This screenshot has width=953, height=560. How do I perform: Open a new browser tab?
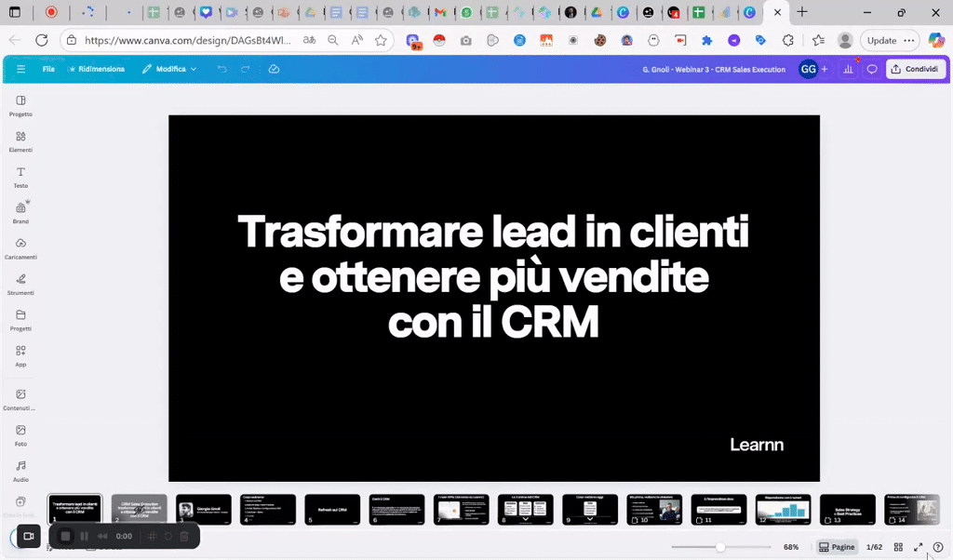[x=802, y=12]
